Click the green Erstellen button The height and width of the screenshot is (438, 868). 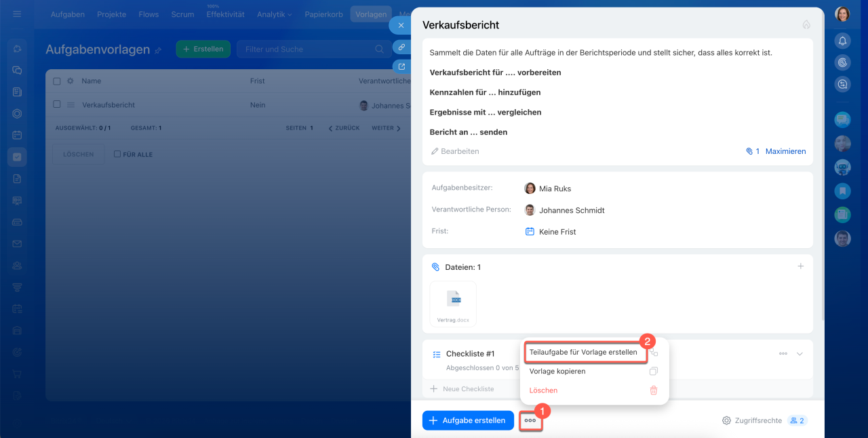coord(203,49)
